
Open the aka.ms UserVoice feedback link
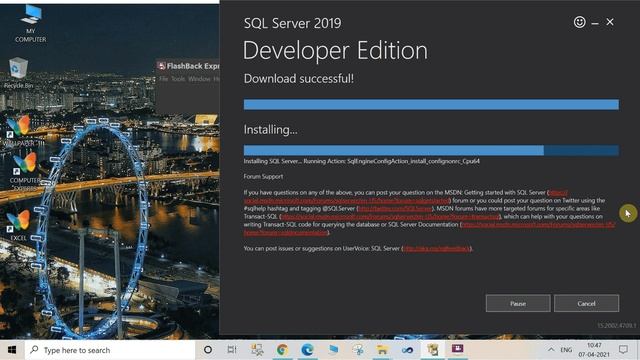click(436, 249)
